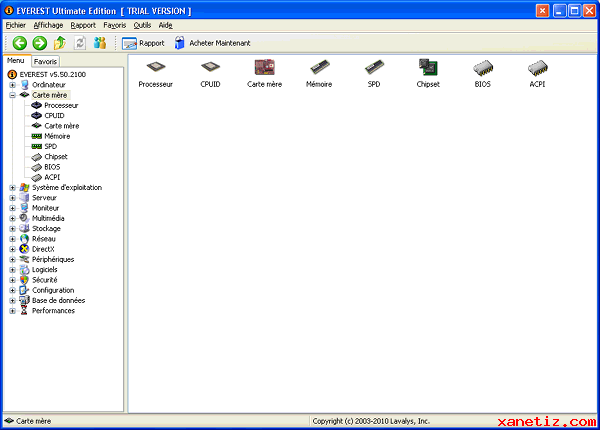Expand the DirectX tree node
Screen dimensions: 600x430
12,249
